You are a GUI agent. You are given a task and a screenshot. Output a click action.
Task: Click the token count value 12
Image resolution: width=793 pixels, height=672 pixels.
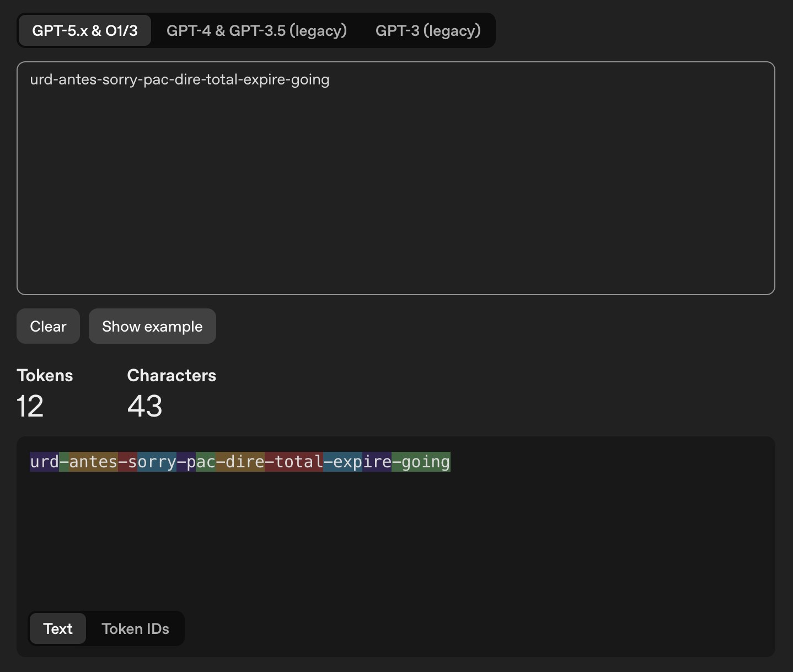click(30, 406)
